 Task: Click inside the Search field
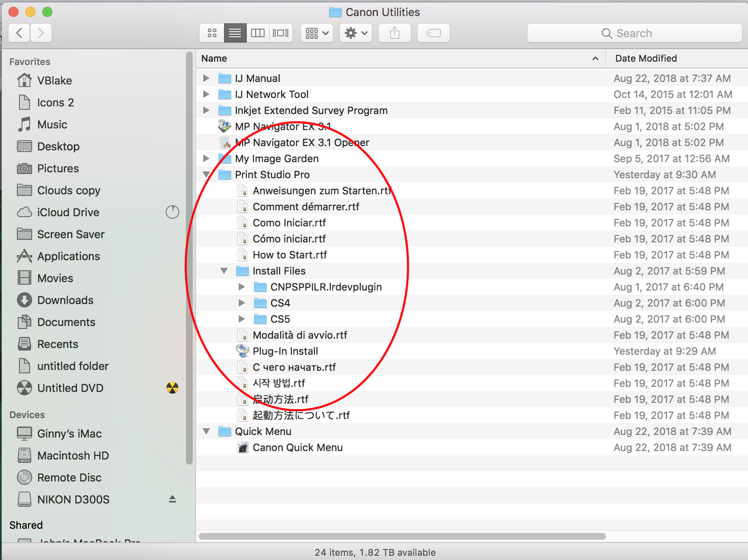pos(634,33)
